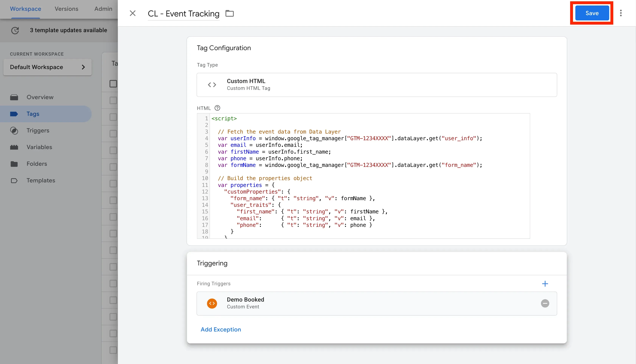Image resolution: width=636 pixels, height=364 pixels.
Task: Open the Templates section
Action: (x=41, y=180)
